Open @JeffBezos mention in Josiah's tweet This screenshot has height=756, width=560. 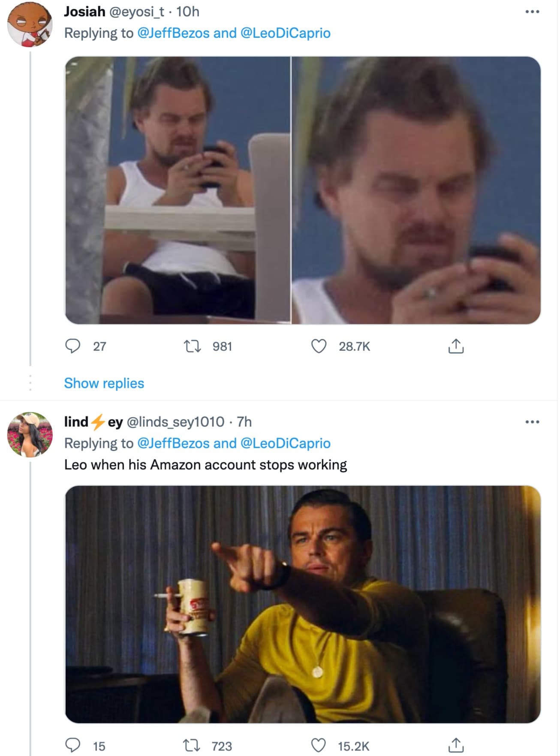[173, 33]
